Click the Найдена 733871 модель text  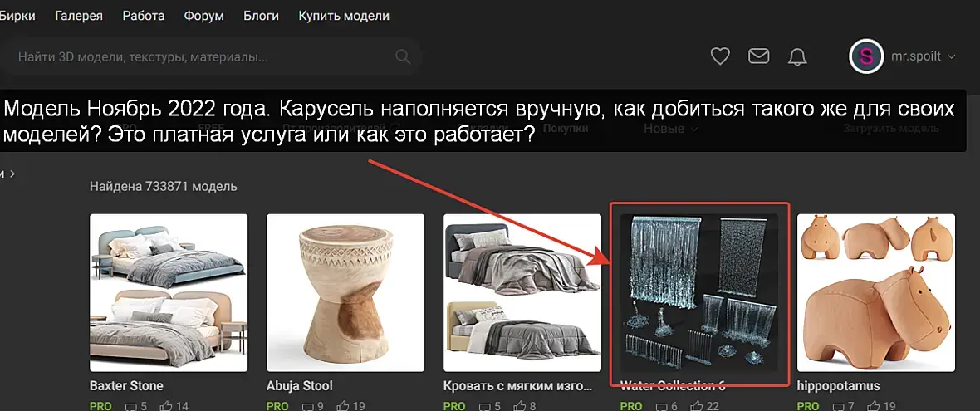[164, 186]
